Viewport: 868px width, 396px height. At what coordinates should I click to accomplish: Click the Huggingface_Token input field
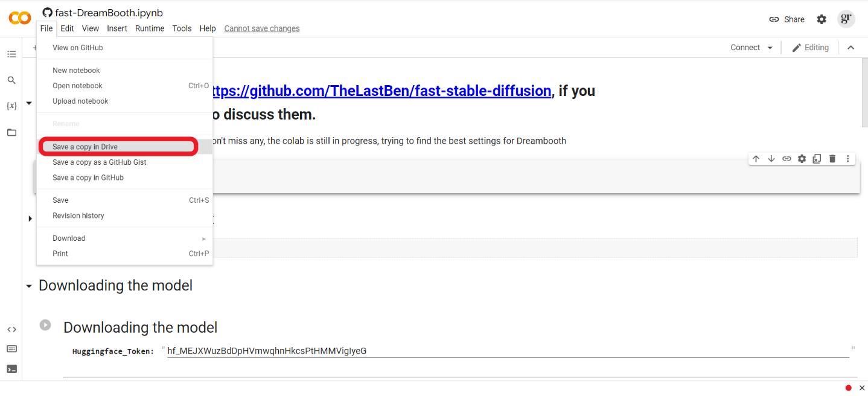(x=508, y=351)
